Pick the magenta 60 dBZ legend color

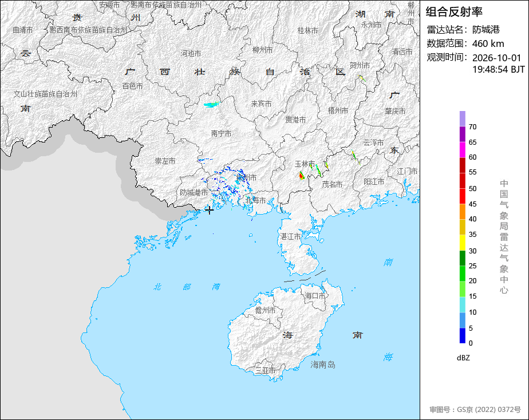click(462, 149)
